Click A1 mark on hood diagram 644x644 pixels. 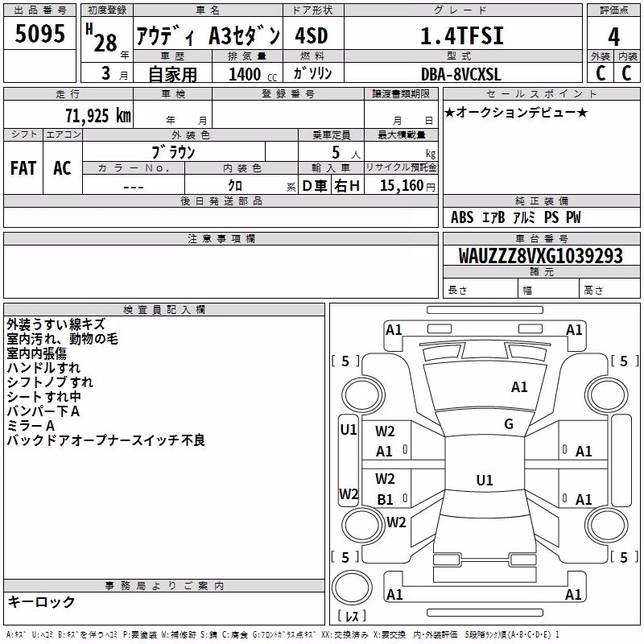(x=519, y=386)
